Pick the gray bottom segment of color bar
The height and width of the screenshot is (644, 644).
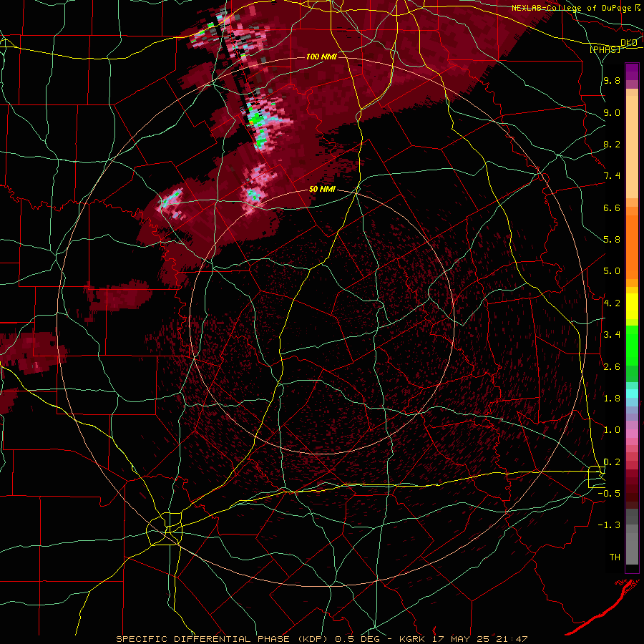(632, 543)
